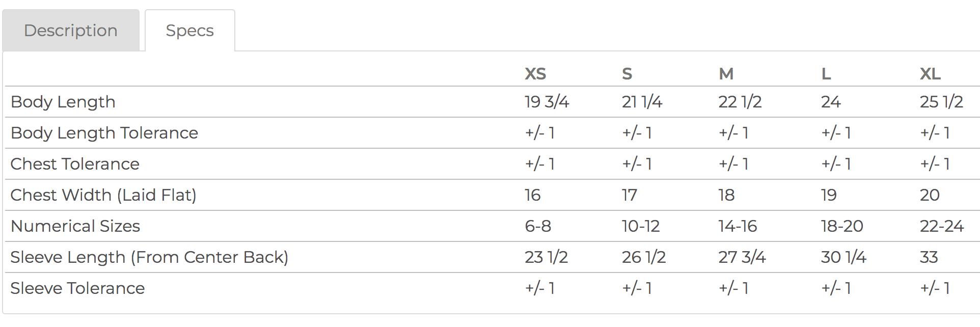Click XL sleeve length value 33
This screenshot has width=980, height=327.
pyautogui.click(x=929, y=257)
